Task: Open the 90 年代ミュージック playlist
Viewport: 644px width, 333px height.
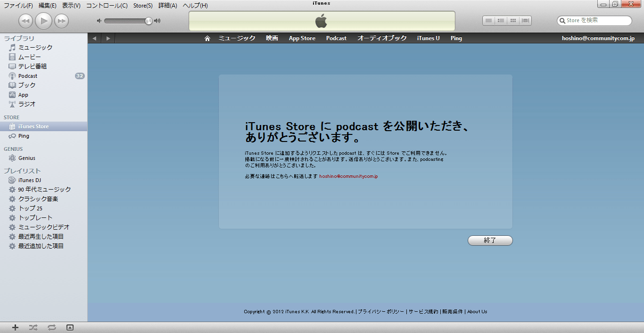Action: (x=43, y=189)
